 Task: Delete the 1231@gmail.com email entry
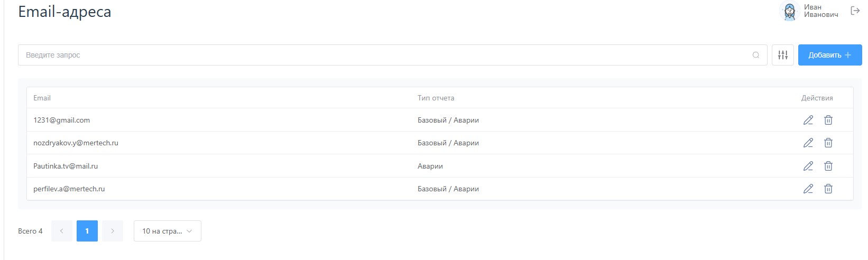828,120
